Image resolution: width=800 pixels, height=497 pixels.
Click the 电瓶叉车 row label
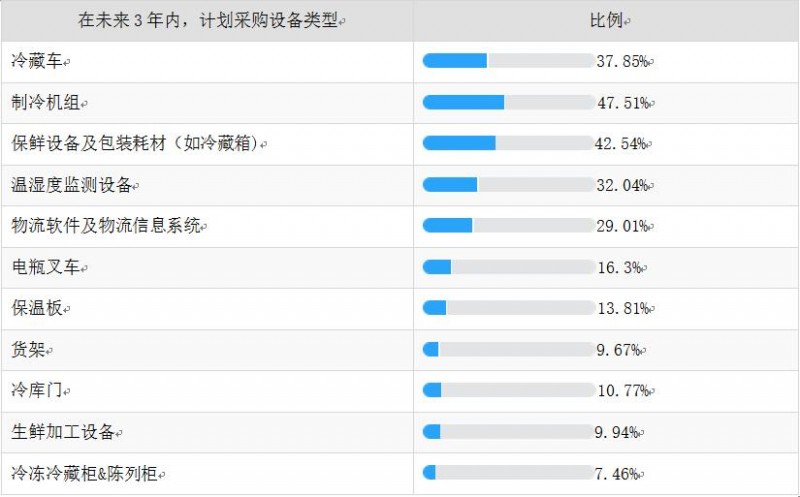point(45,267)
